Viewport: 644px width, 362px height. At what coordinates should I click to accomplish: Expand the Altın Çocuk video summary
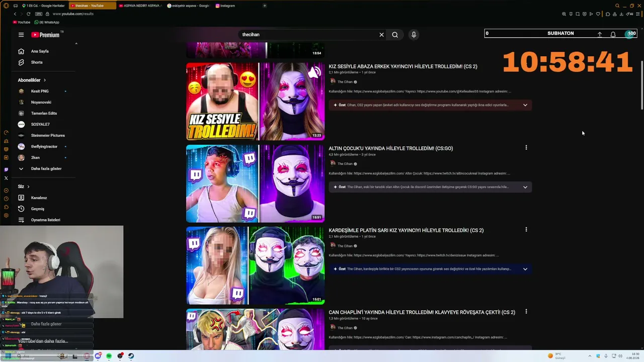525,187
